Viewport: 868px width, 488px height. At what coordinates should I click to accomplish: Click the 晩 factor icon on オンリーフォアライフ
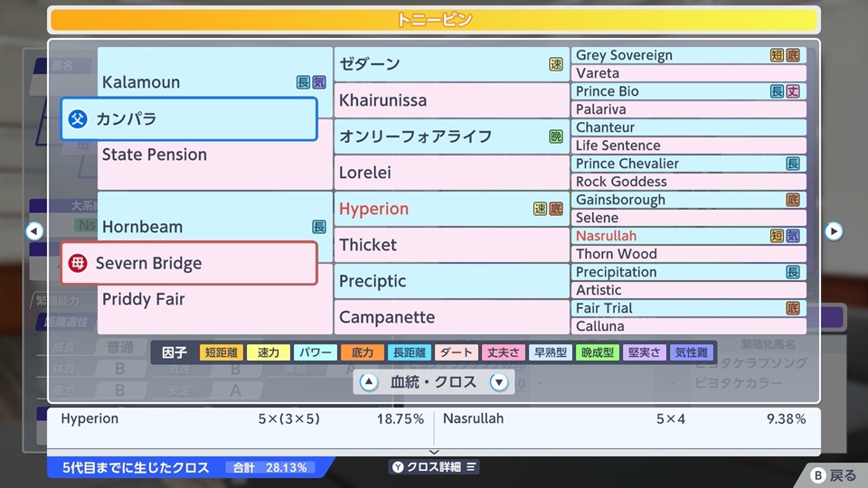556,136
